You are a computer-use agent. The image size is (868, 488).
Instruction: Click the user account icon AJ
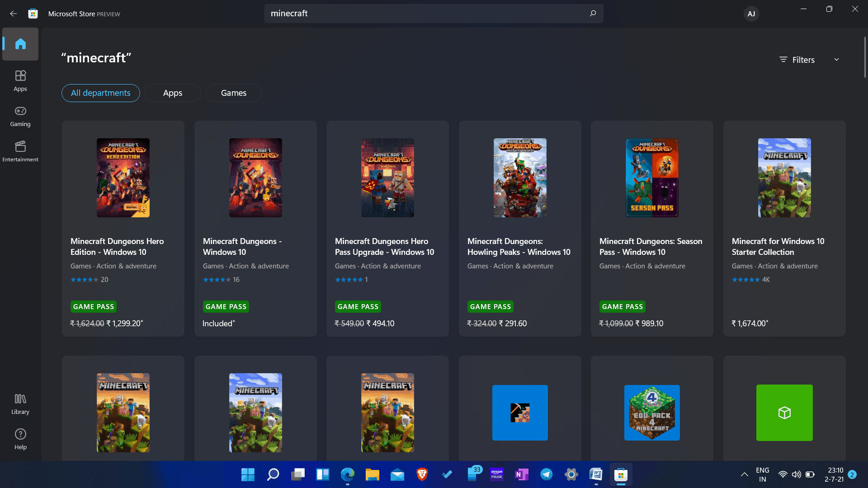751,13
